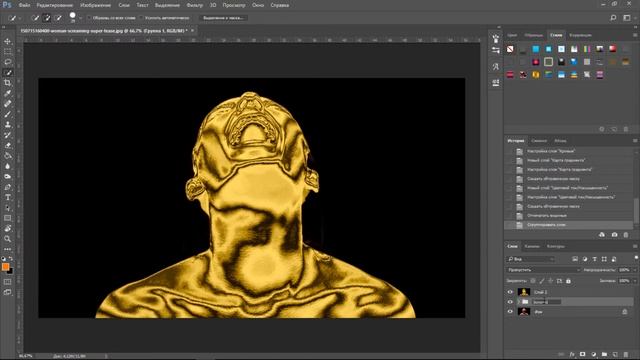Click the Слой 2 layer thumbnail
This screenshot has width=640, height=360.
click(524, 292)
